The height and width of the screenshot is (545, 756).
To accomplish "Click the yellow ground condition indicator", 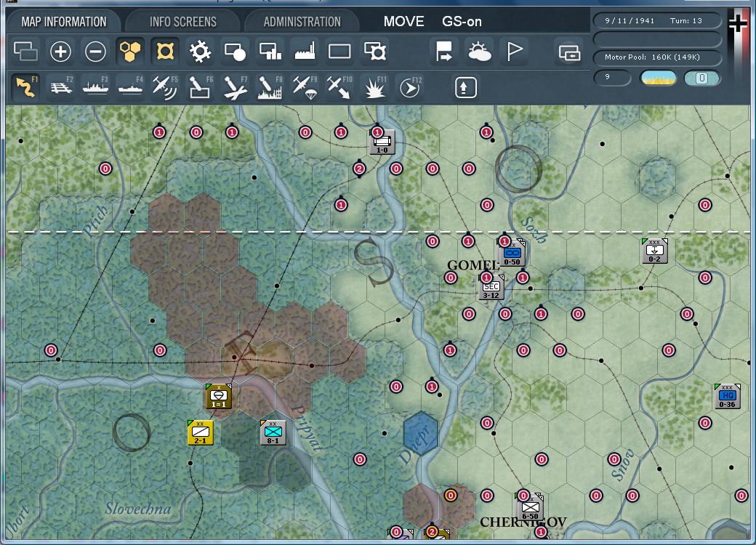I will click(x=658, y=77).
